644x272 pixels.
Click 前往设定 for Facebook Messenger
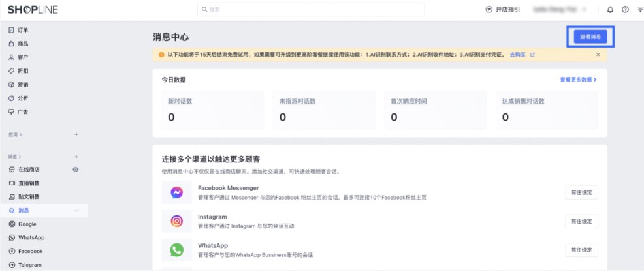(x=581, y=192)
